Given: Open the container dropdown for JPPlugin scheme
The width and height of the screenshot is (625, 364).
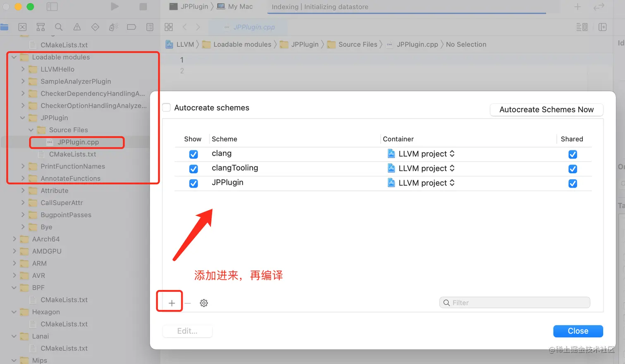Looking at the screenshot, I should point(421,183).
